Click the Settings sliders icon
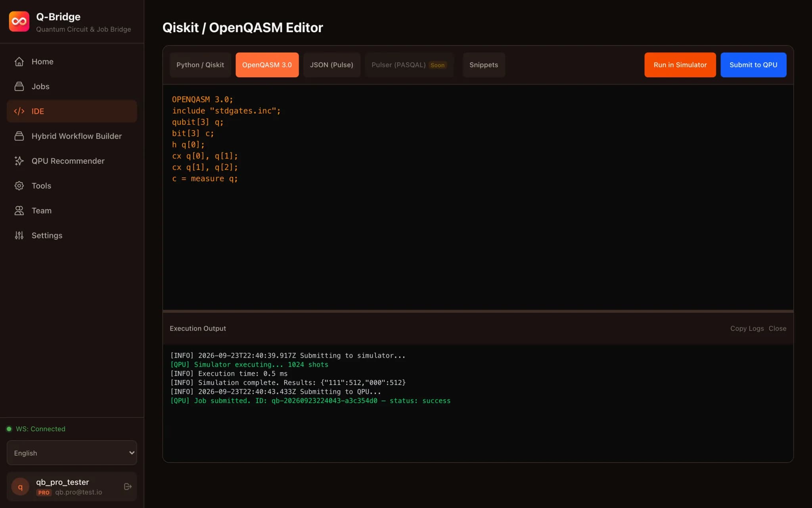This screenshot has height=508, width=812. coord(19,235)
